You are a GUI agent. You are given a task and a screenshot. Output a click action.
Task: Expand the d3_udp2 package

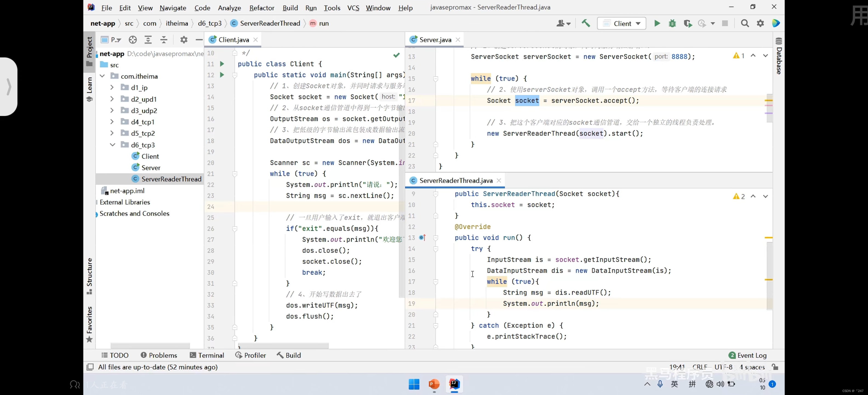click(112, 110)
